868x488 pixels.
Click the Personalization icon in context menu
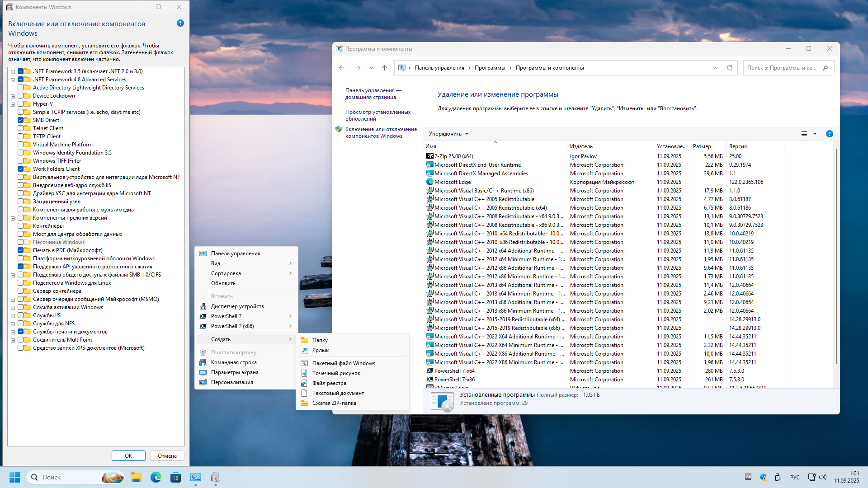pyautogui.click(x=203, y=382)
